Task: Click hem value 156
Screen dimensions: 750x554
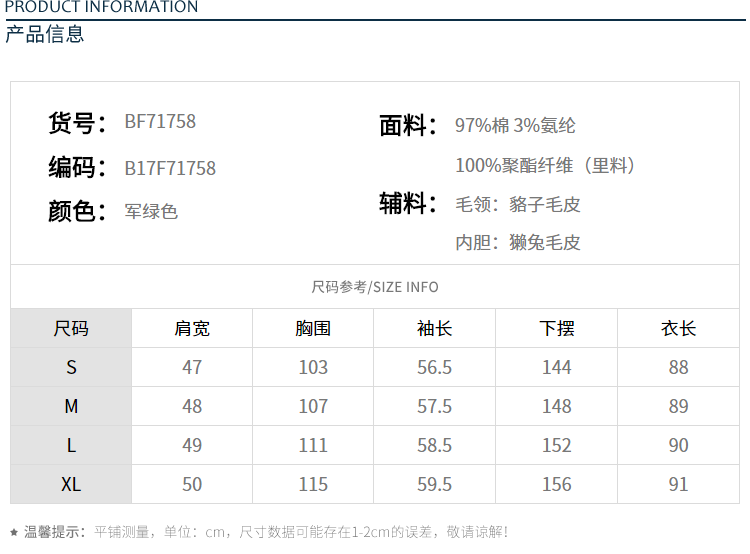Action: tap(556, 484)
